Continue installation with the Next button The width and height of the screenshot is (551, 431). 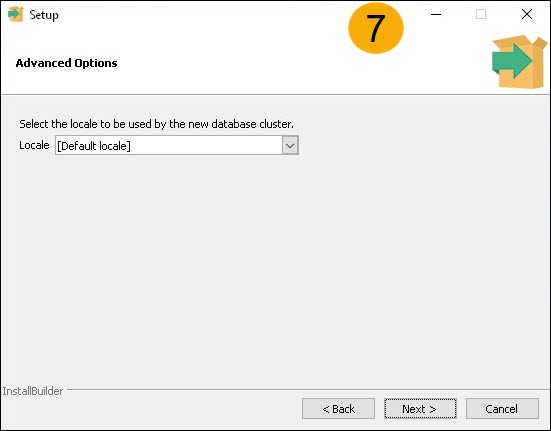(420, 409)
